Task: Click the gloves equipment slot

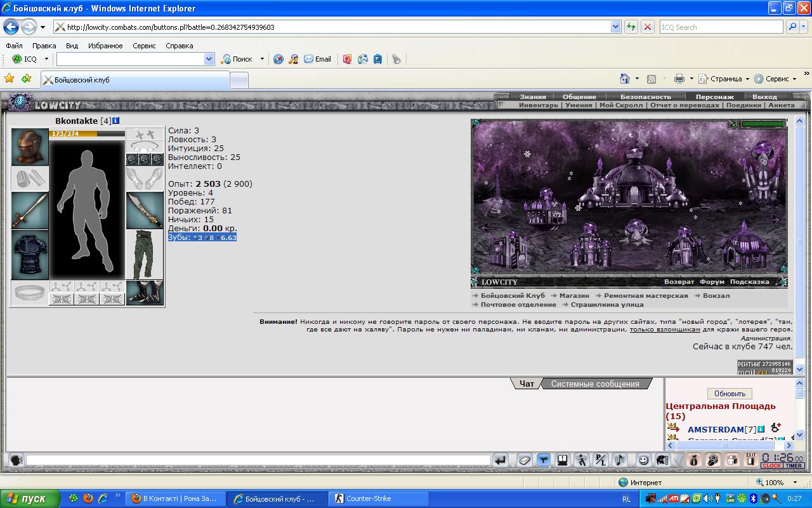Action: pos(145,178)
